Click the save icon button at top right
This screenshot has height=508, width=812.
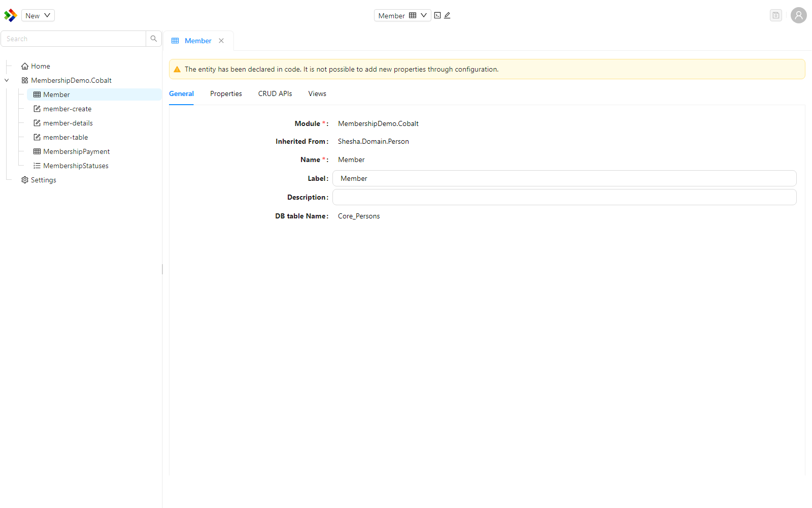tap(776, 15)
